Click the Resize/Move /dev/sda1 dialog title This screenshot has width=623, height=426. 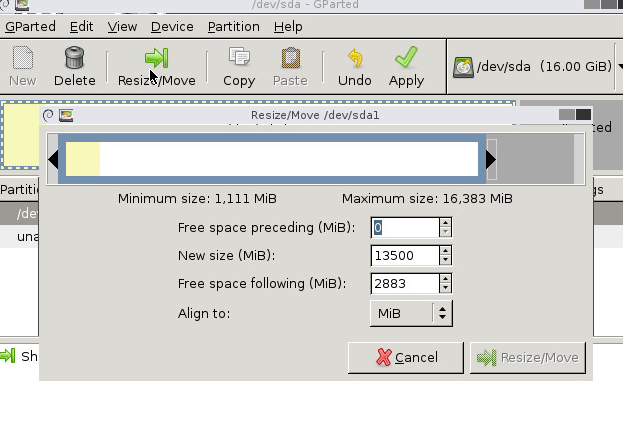click(315, 115)
